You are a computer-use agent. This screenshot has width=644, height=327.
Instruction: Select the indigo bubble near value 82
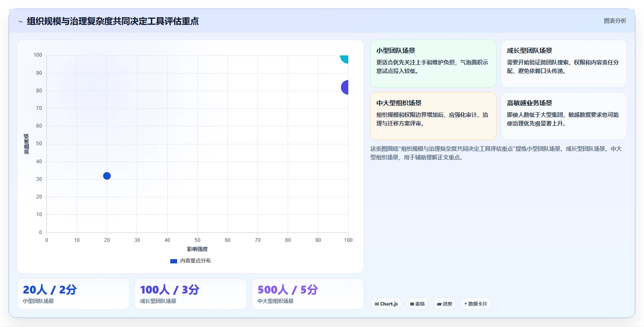[345, 87]
